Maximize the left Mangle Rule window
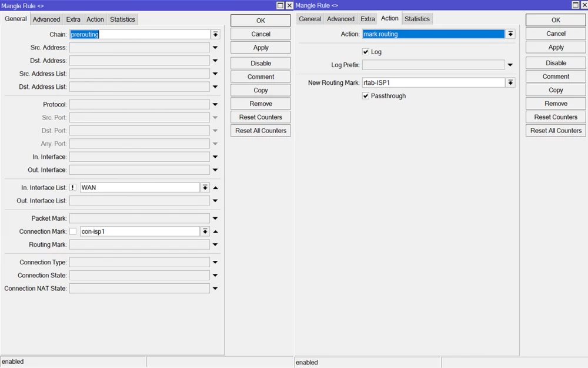Screen dimensions: 588x368 point(280,5)
